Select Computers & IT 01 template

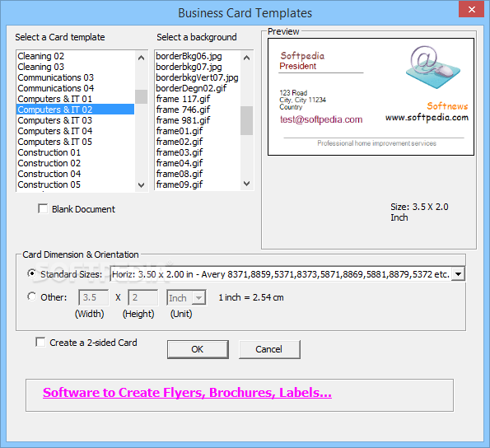(x=75, y=99)
